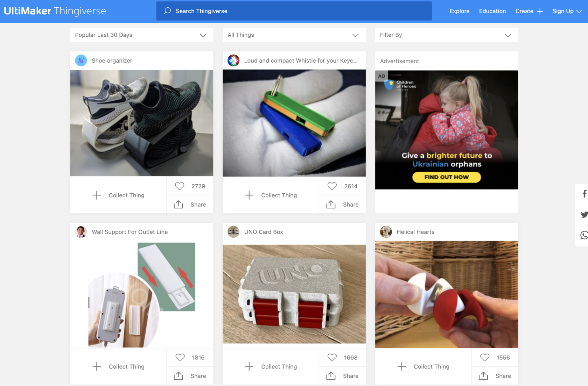Open Helical Hearts author avatar
This screenshot has width=588, height=386.
click(x=386, y=232)
